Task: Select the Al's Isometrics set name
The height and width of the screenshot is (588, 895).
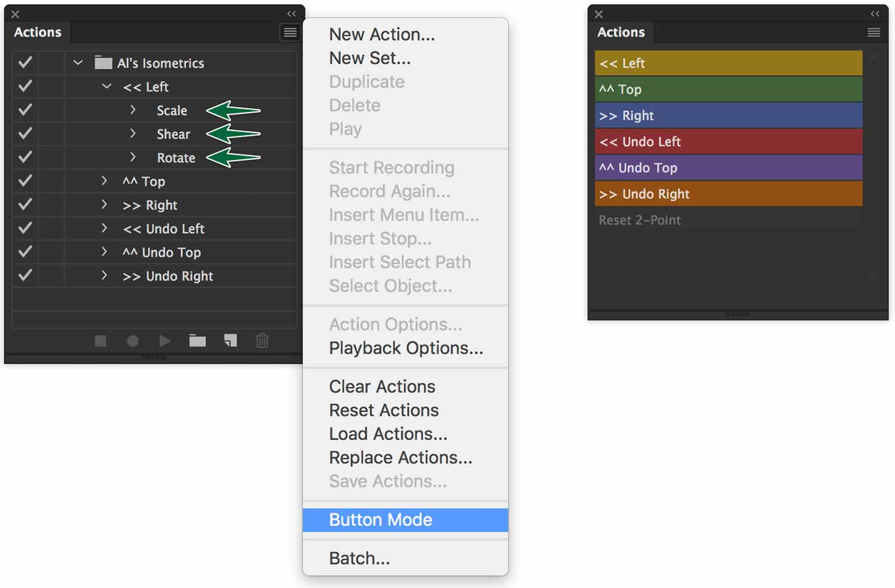Action: (x=161, y=63)
